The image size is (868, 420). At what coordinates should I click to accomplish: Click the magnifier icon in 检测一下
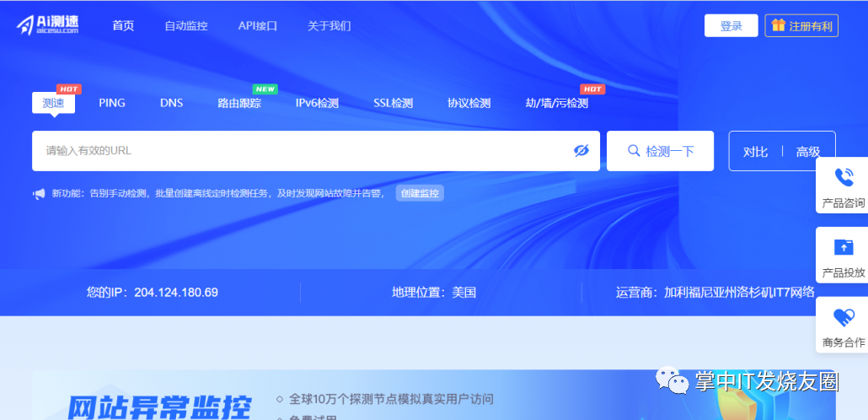pos(634,151)
